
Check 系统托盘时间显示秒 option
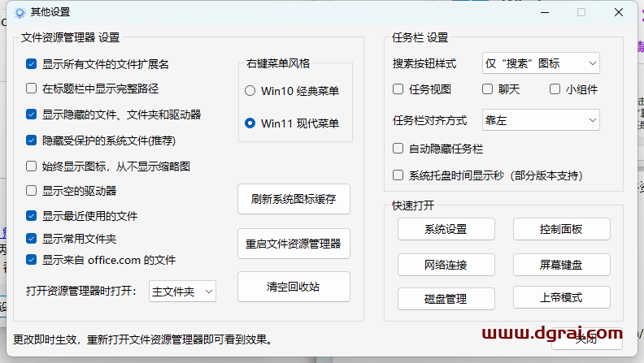pos(398,175)
